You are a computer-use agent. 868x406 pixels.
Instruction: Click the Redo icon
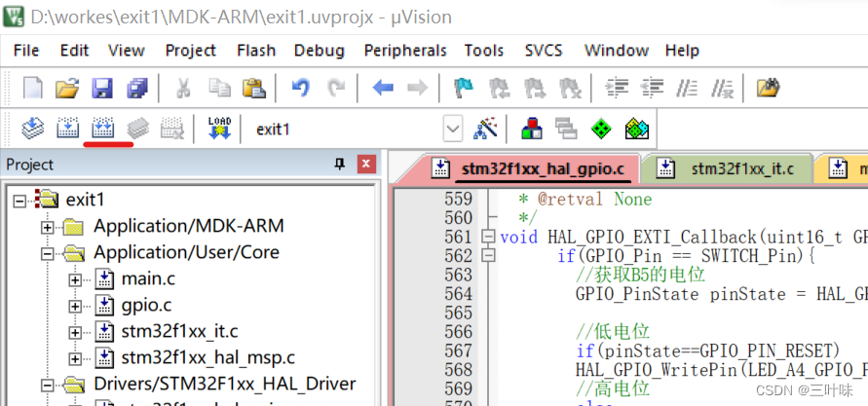pyautogui.click(x=335, y=88)
